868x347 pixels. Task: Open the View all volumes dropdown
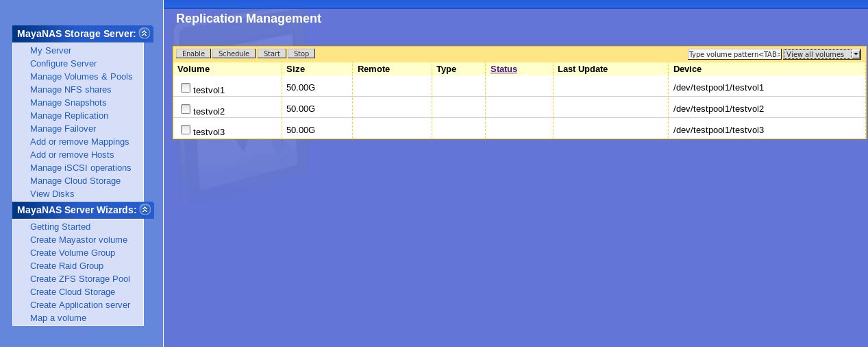(x=817, y=54)
